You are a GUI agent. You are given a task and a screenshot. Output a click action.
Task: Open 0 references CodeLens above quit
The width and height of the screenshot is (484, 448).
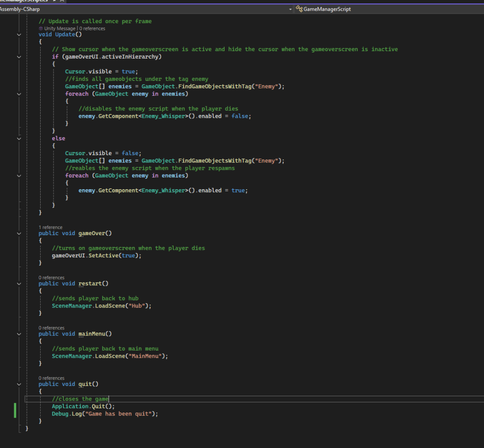pyautogui.click(x=52, y=378)
